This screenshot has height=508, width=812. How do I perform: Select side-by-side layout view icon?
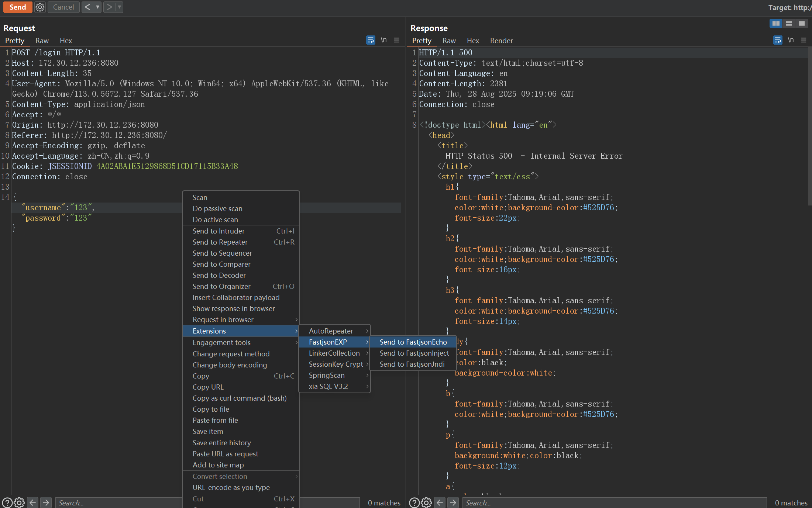tap(776, 24)
